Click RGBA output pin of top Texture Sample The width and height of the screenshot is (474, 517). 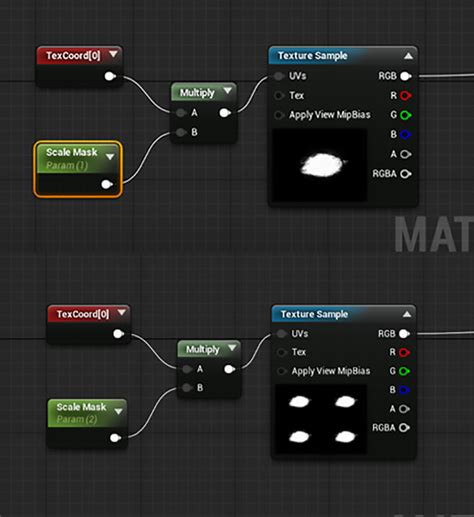click(405, 174)
